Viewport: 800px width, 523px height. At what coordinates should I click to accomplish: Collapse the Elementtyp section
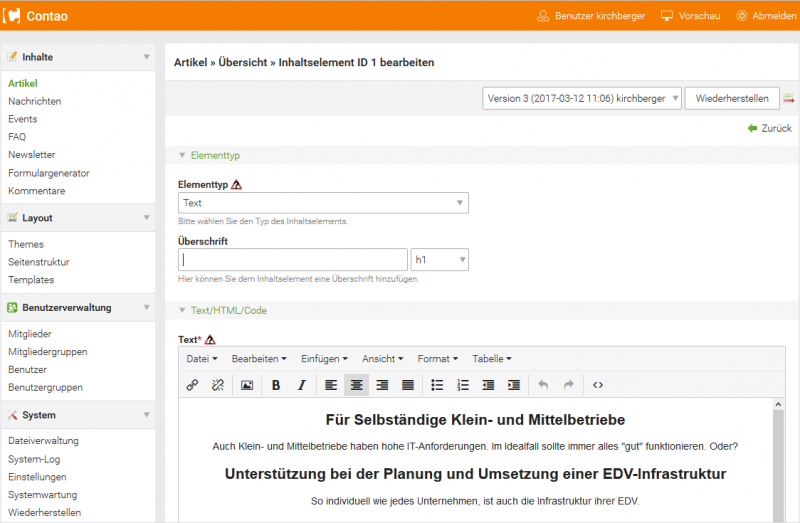coord(182,156)
